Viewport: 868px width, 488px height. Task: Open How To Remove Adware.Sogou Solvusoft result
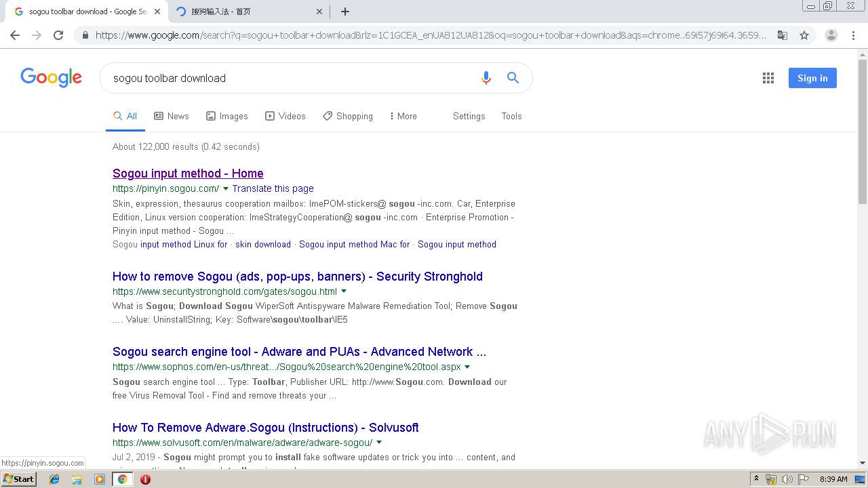tap(265, 428)
